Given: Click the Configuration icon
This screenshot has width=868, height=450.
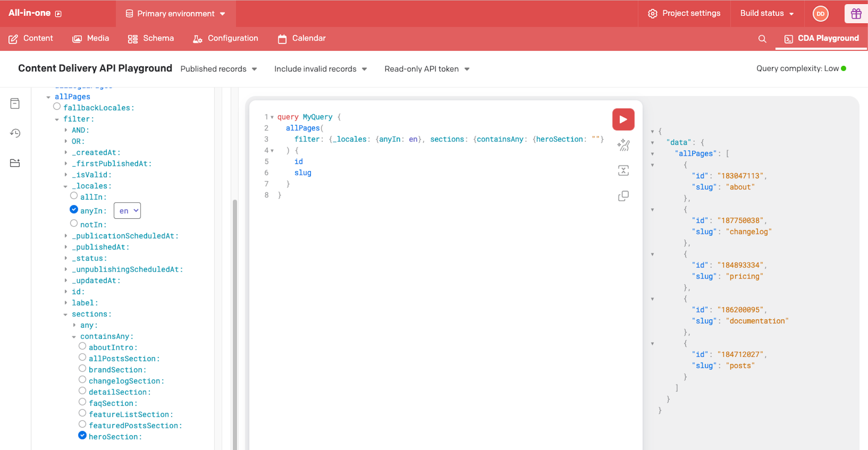Looking at the screenshot, I should click(x=197, y=39).
